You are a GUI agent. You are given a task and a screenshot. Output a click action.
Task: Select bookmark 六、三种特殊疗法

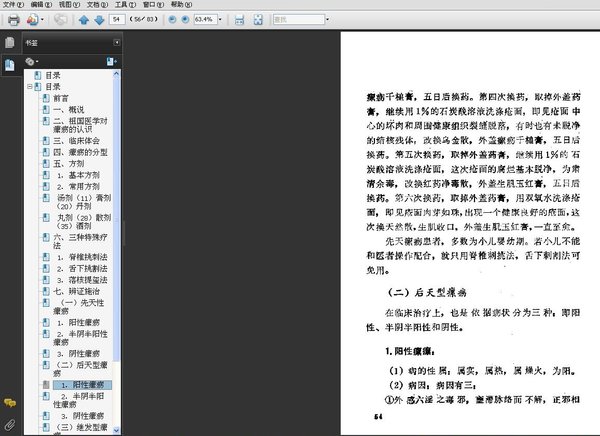tap(80, 241)
